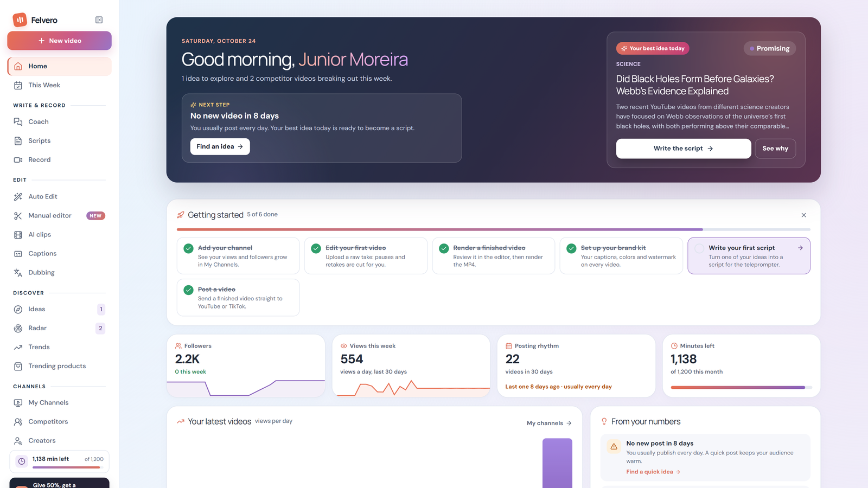Click the This Week calendar icon

coord(18,85)
